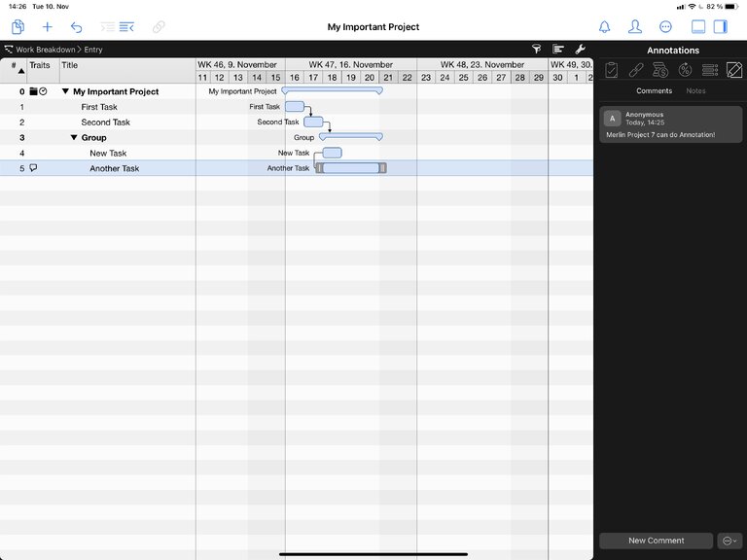Select the Another Task Gantt bar
The image size is (747, 560).
pos(350,168)
